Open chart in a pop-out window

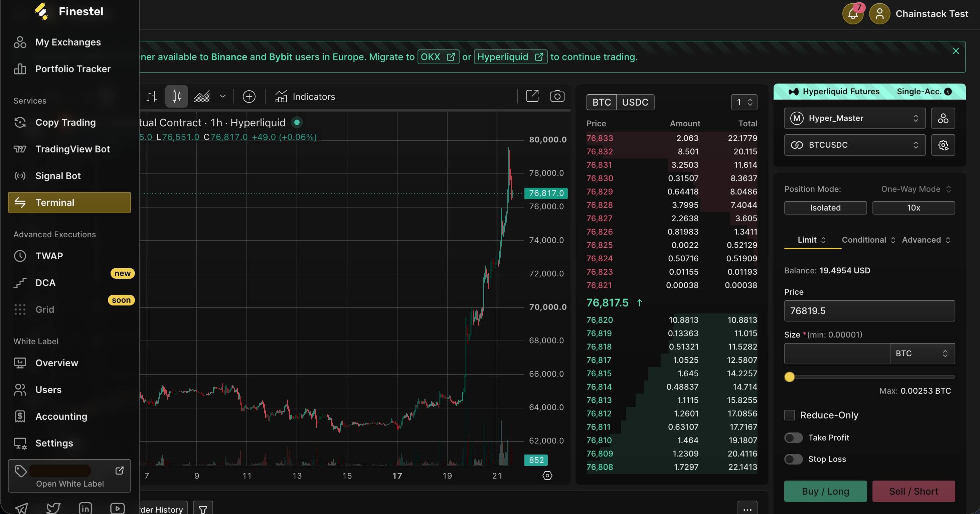[532, 96]
